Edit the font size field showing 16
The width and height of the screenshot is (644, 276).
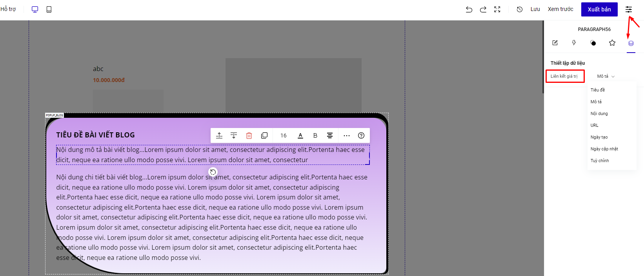pyautogui.click(x=283, y=135)
